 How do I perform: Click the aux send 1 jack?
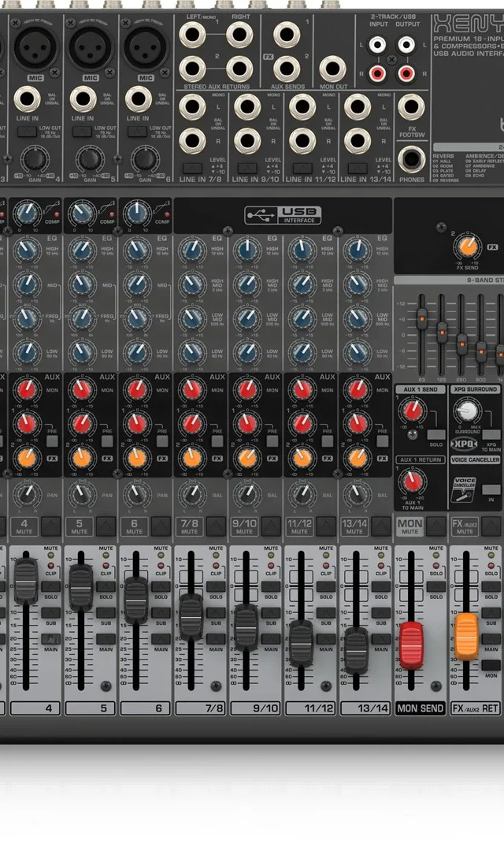[287, 35]
